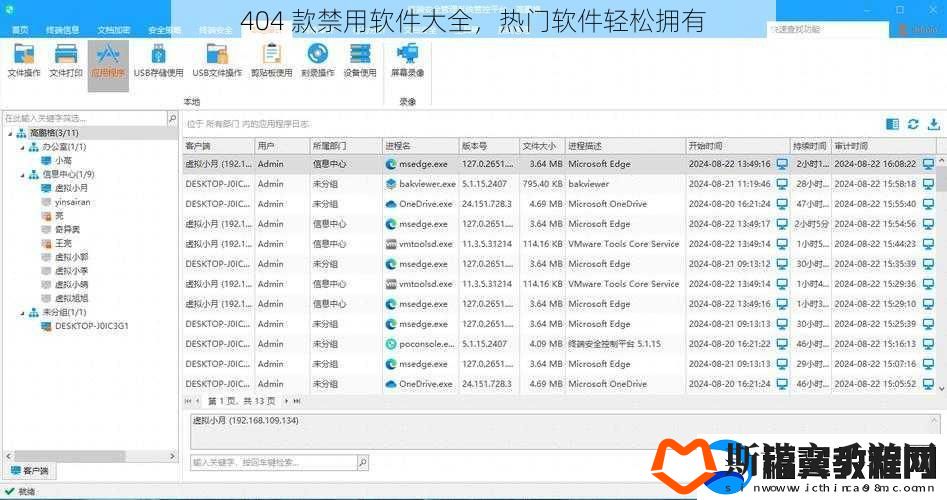The height and width of the screenshot is (500, 947).
Task: Click the tree panel's scroll-right arrow
Action: tap(173, 456)
